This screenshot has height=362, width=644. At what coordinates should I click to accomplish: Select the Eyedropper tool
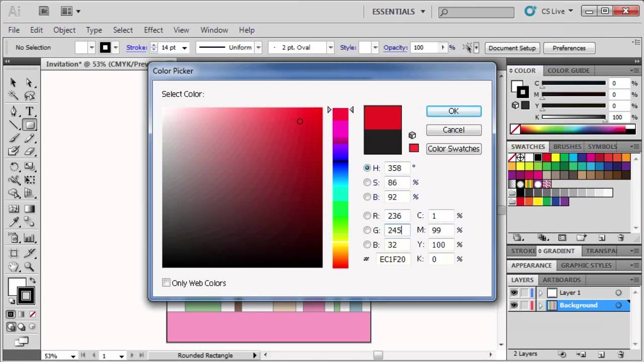pos(14,222)
